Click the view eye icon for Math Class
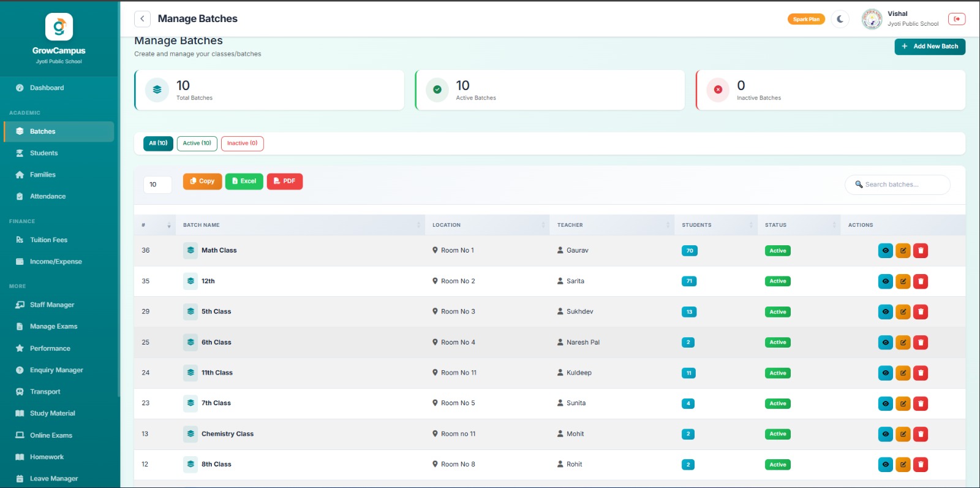Screen dimensions: 980x488 tap(885, 251)
